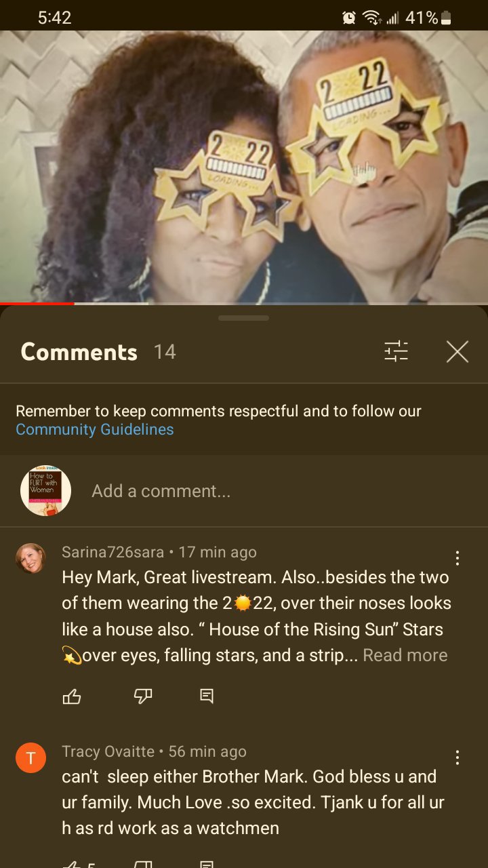This screenshot has height=868, width=488.
Task: Dislike Sarina726sara's comment
Action: pos(142,696)
